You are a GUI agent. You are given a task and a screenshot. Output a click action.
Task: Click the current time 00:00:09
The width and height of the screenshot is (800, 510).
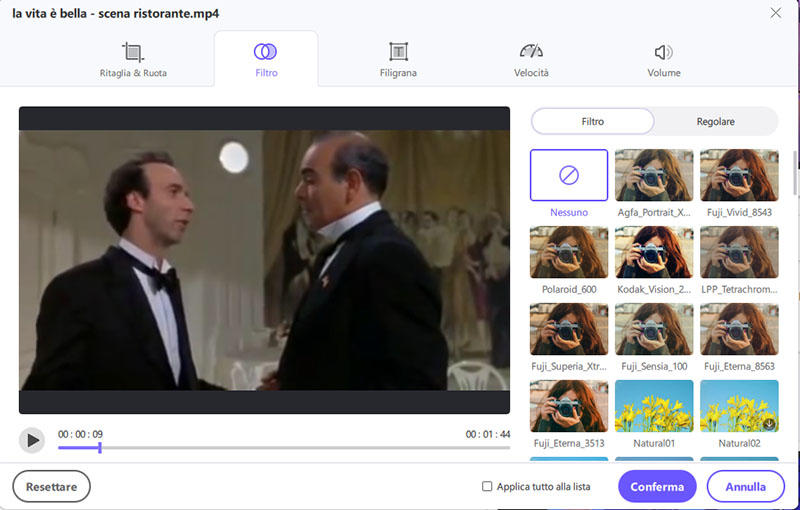coord(80,435)
